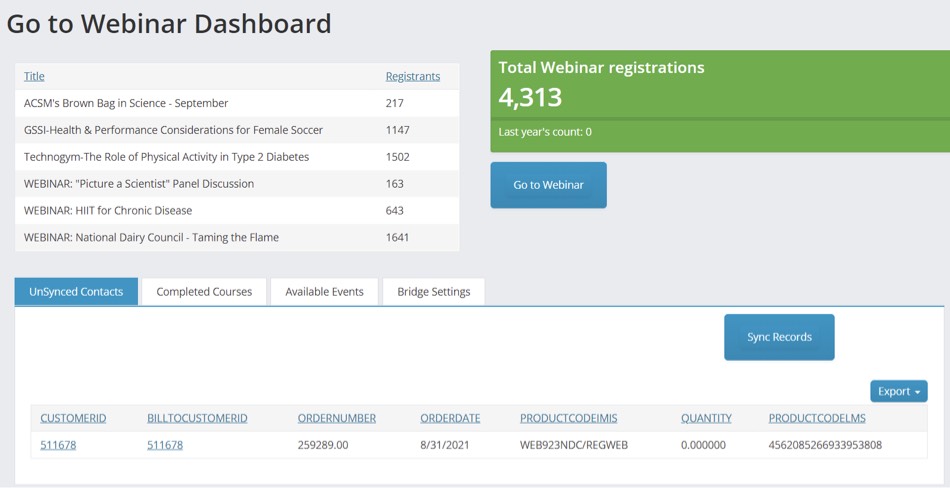
Task: Switch to the Completed Courses tab
Action: (x=204, y=292)
